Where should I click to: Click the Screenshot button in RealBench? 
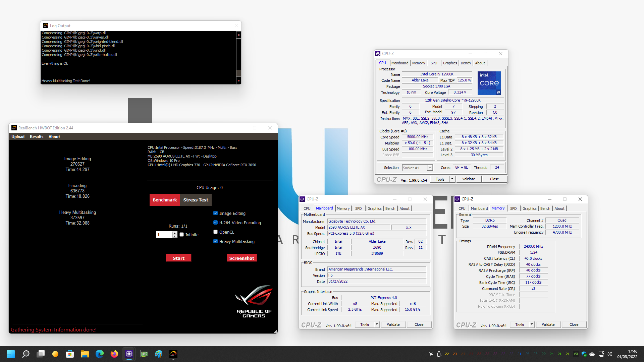241,258
